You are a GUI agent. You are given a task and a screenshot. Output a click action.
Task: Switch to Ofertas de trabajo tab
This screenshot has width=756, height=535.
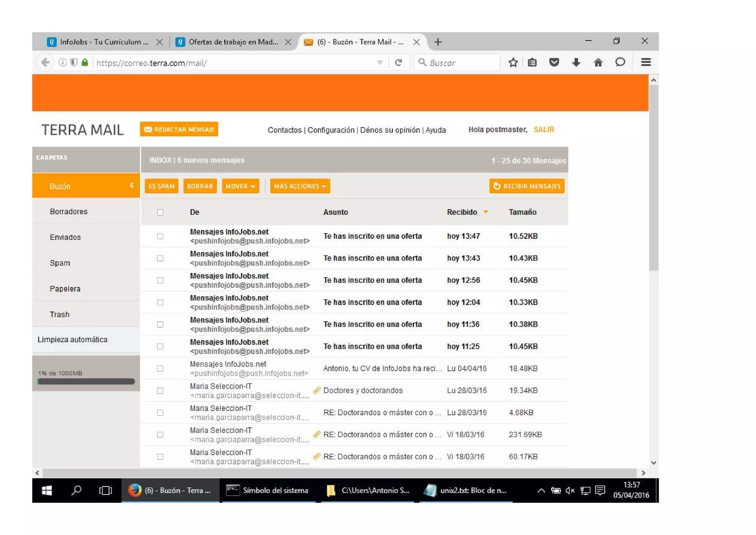[x=233, y=42]
